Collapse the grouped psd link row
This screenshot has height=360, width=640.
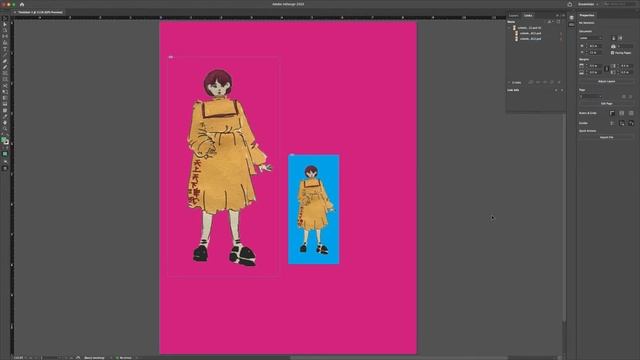[x=509, y=28]
